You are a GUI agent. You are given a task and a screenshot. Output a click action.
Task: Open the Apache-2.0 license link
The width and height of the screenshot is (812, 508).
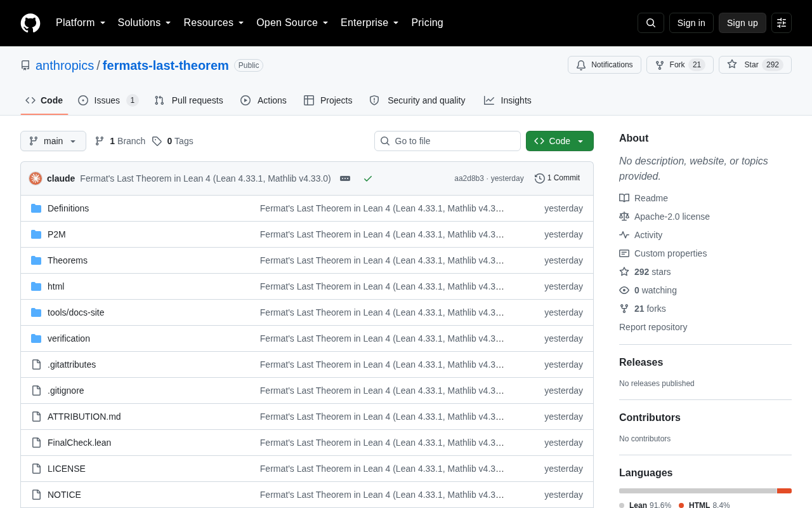pos(672,217)
